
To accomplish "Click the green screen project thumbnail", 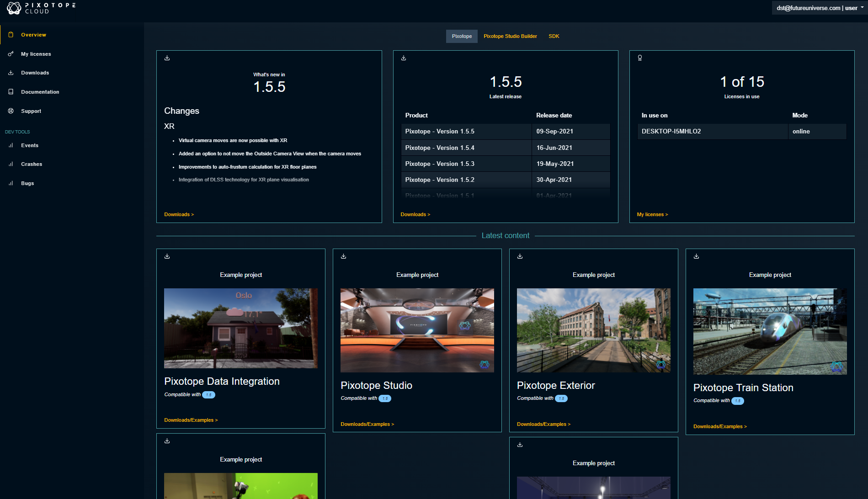I will tap(241, 486).
